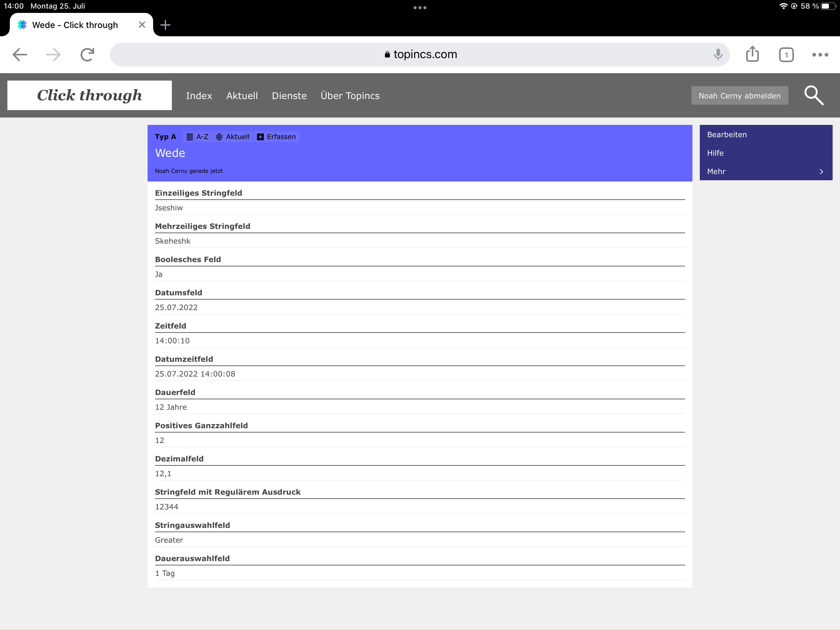This screenshot has width=840, height=630.
Task: Tap the microphone icon in address bar
Action: pos(718,55)
